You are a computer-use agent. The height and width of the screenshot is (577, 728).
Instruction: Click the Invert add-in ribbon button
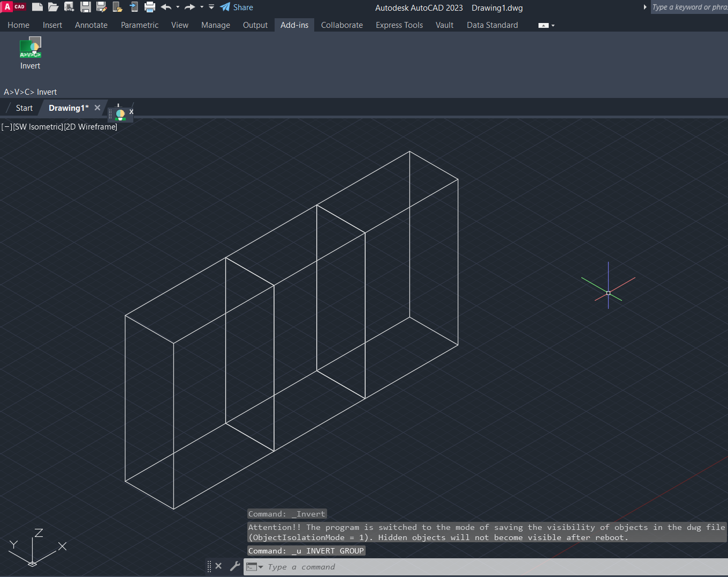[x=31, y=53]
